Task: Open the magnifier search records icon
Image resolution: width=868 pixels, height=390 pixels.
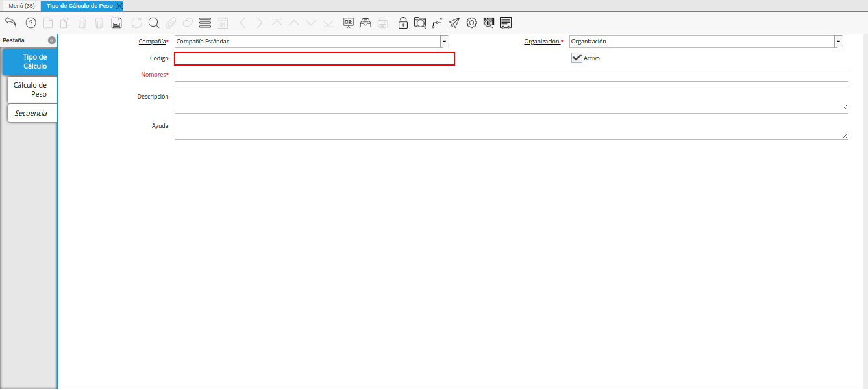Action: tap(154, 23)
